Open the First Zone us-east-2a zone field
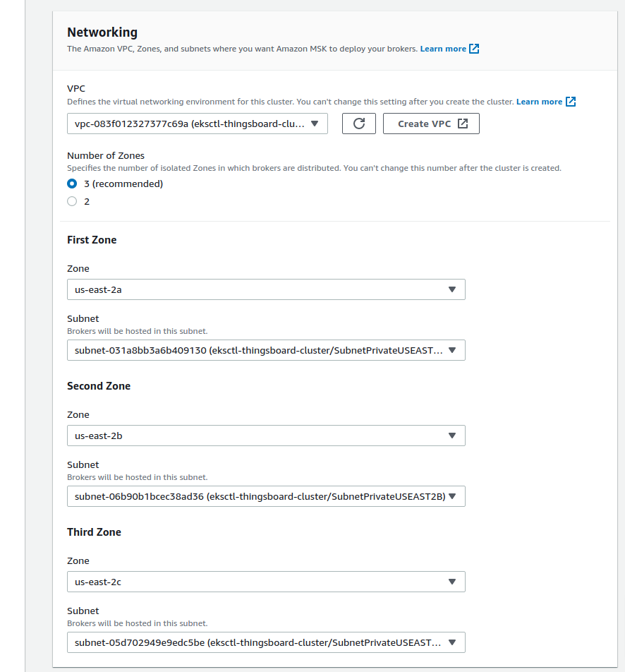The image size is (625, 672). 266,289
